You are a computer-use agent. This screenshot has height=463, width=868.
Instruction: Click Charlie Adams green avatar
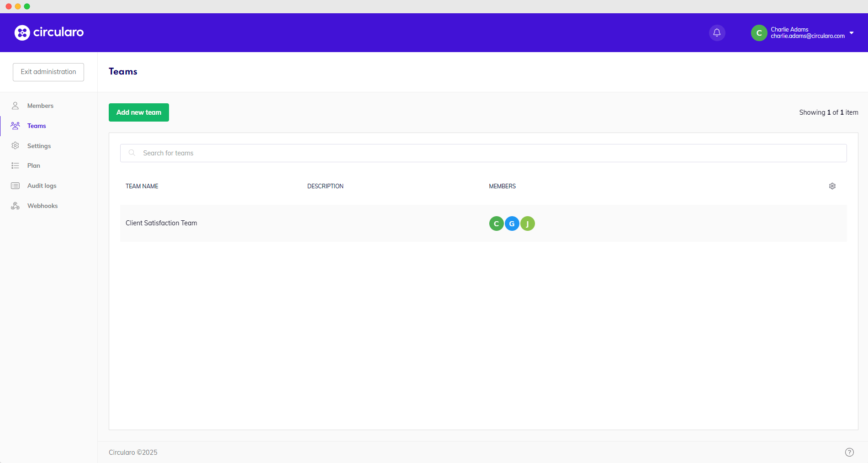pyautogui.click(x=759, y=33)
